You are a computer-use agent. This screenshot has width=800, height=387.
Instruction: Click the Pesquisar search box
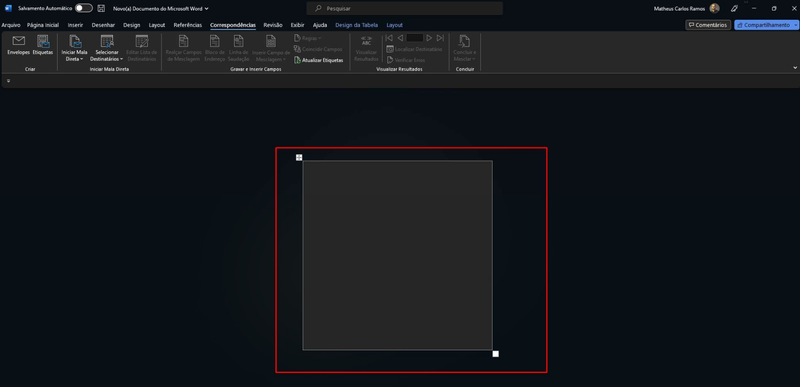point(405,8)
